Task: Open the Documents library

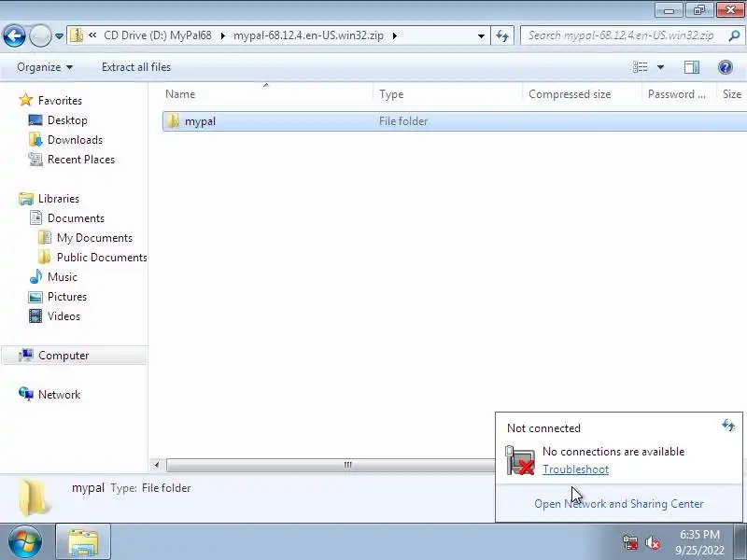Action: point(76,218)
